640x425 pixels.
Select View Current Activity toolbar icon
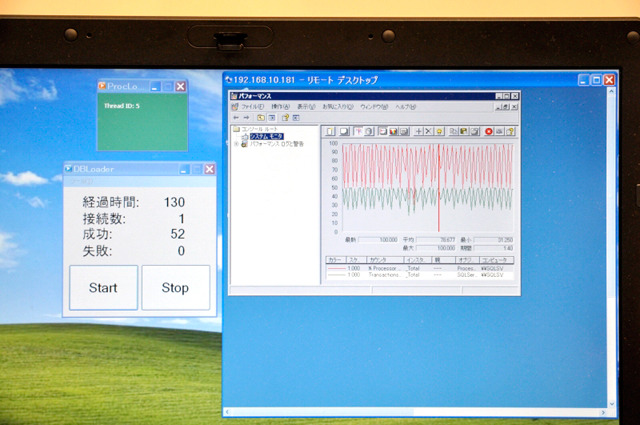[358, 131]
